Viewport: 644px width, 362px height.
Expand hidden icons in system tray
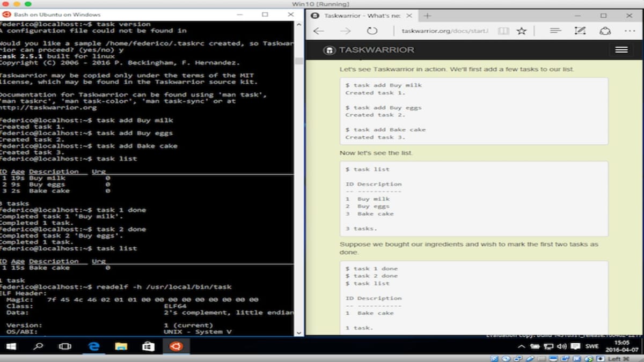pos(521,346)
